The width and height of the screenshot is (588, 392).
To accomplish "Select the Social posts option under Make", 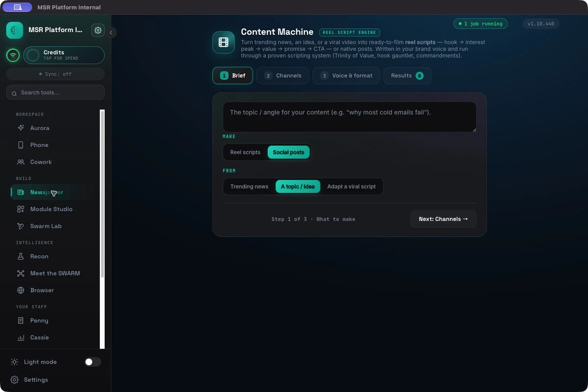I will (289, 152).
